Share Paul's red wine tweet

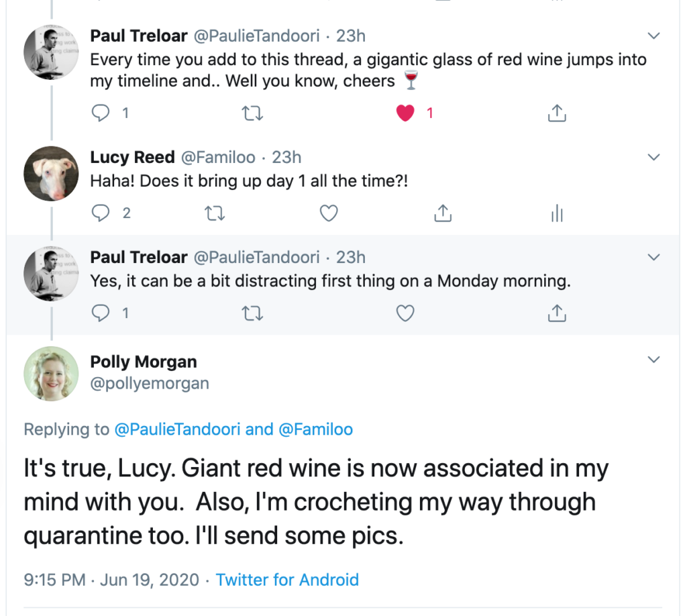coord(557,113)
